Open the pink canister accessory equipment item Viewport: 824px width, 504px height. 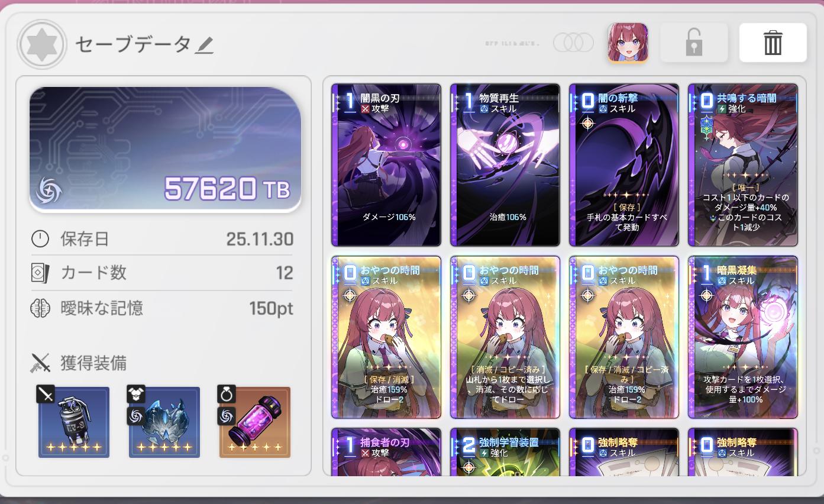[x=255, y=422]
